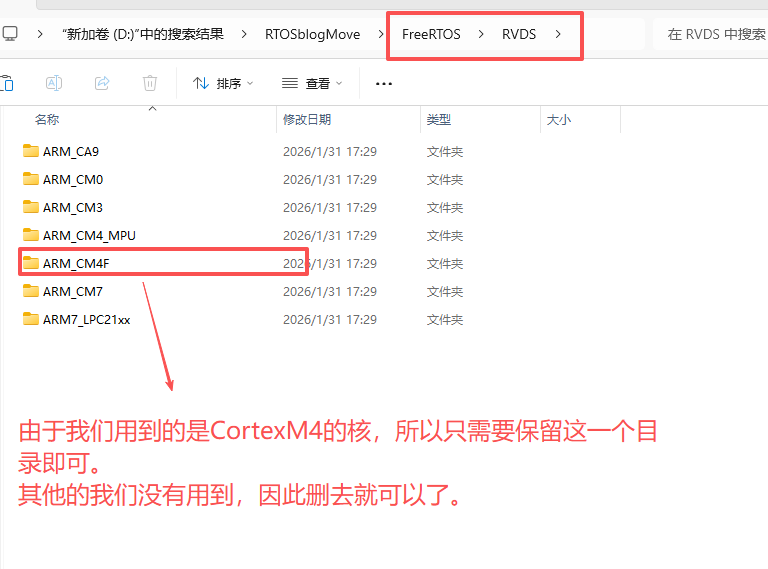Click the 类型 column header
This screenshot has height=569, width=768.
pos(439,120)
